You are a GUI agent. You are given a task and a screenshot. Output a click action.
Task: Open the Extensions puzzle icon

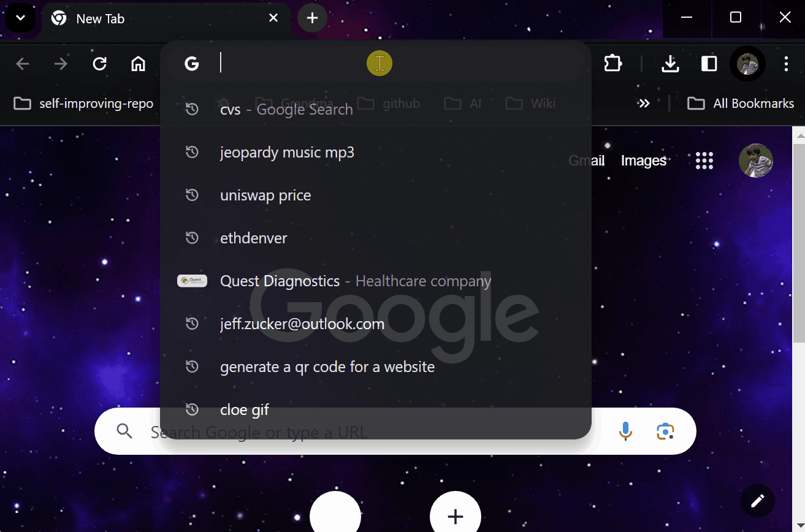point(613,64)
